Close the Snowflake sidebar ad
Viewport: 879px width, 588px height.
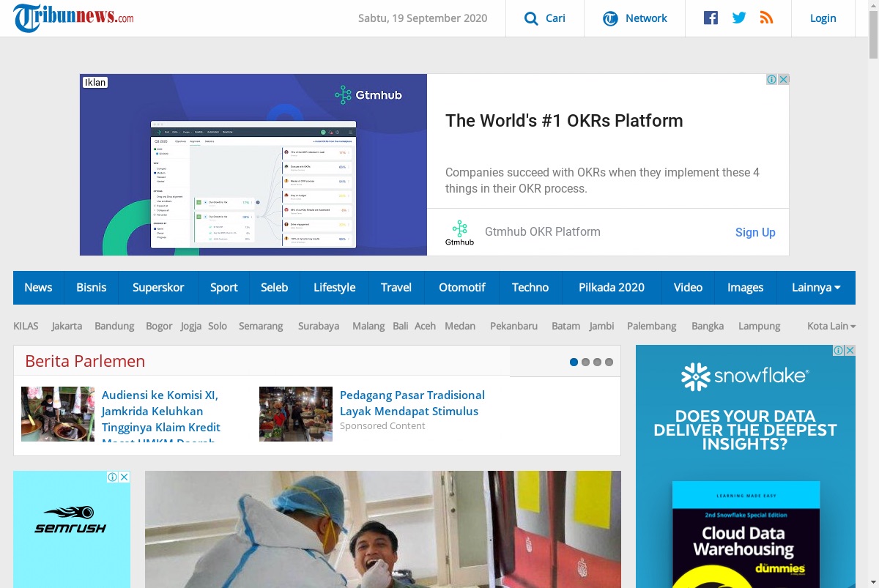click(850, 351)
